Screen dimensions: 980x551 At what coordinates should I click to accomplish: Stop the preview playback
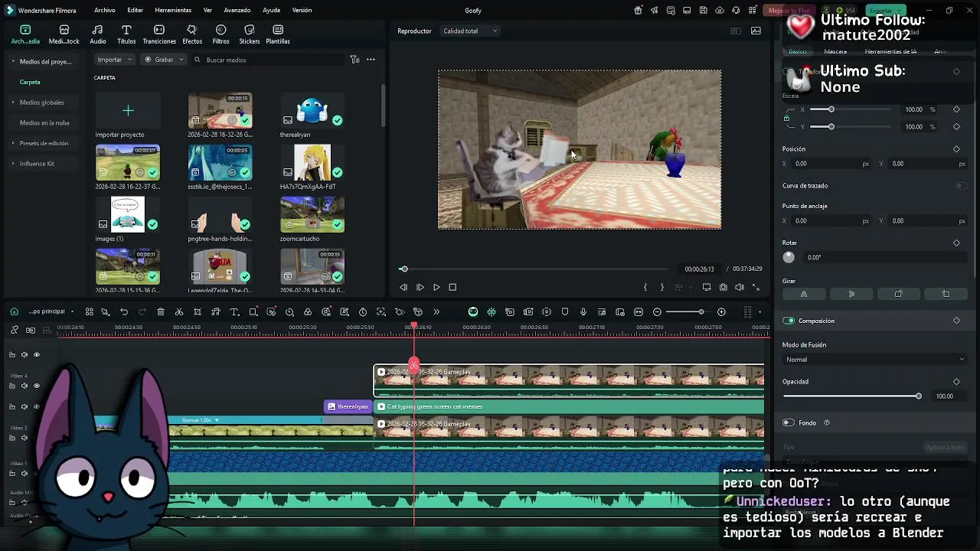click(452, 287)
